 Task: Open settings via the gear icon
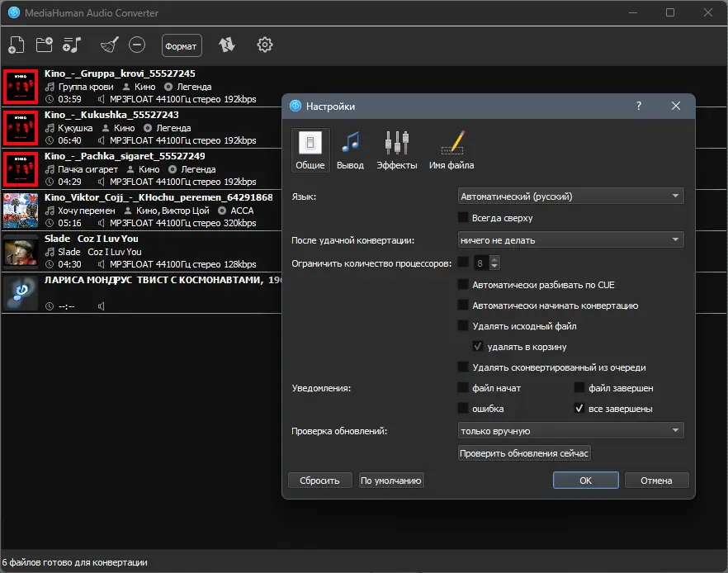pos(265,45)
